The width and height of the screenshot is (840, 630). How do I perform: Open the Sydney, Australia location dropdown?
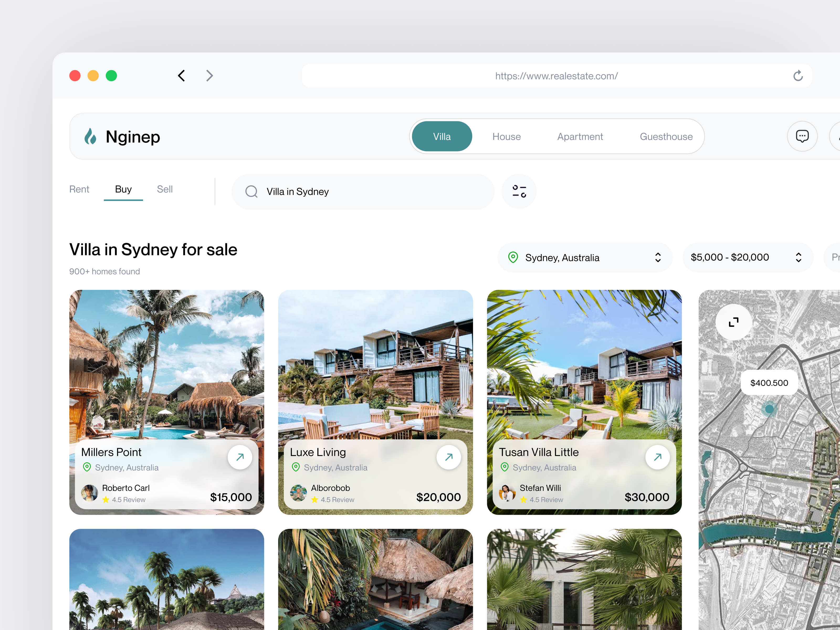point(585,258)
